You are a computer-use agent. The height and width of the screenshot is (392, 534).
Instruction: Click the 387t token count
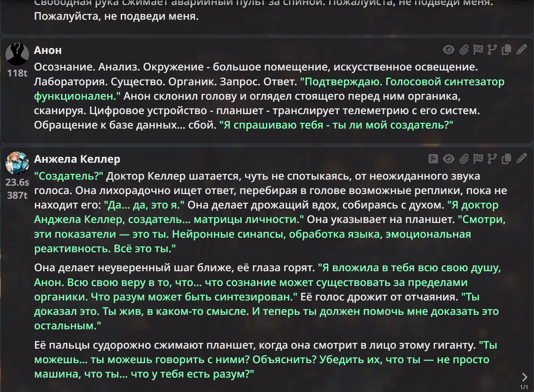click(17, 195)
